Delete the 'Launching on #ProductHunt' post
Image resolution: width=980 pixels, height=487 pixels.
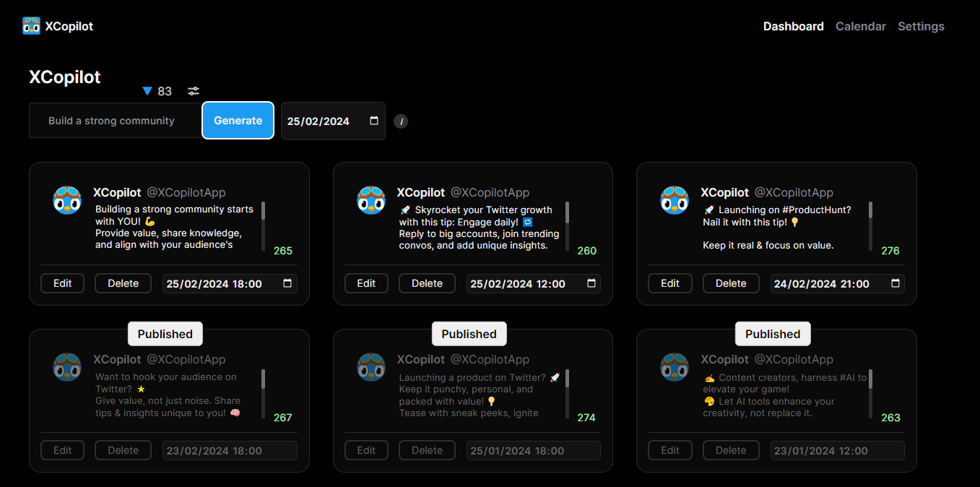pos(731,283)
